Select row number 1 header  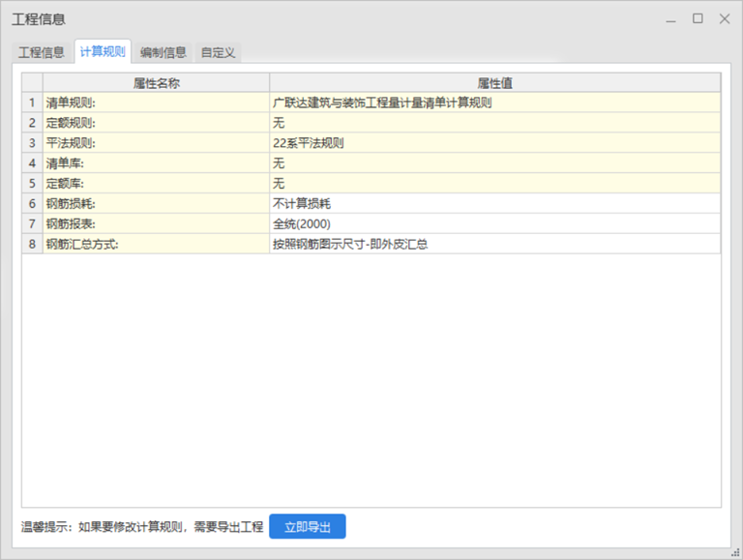(32, 103)
